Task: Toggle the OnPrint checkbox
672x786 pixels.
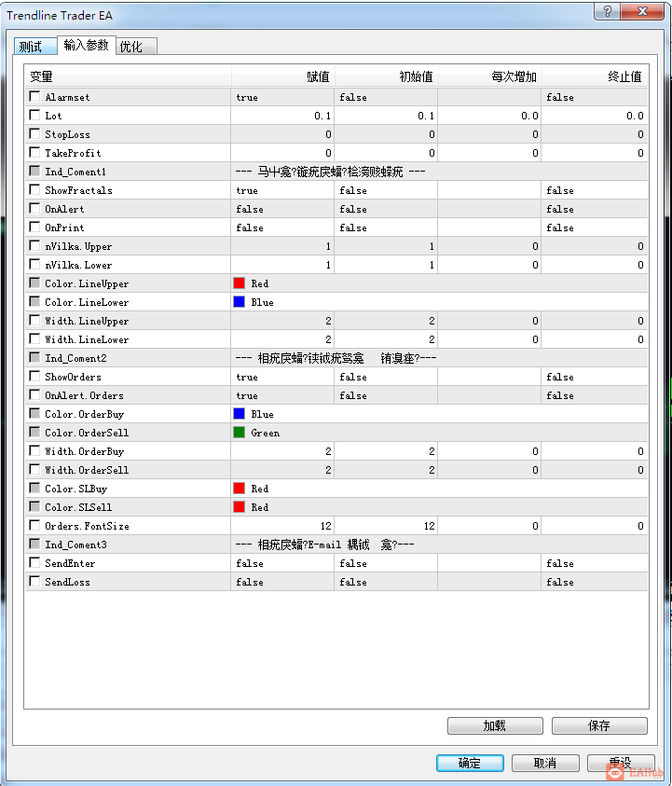Action: coord(34,227)
